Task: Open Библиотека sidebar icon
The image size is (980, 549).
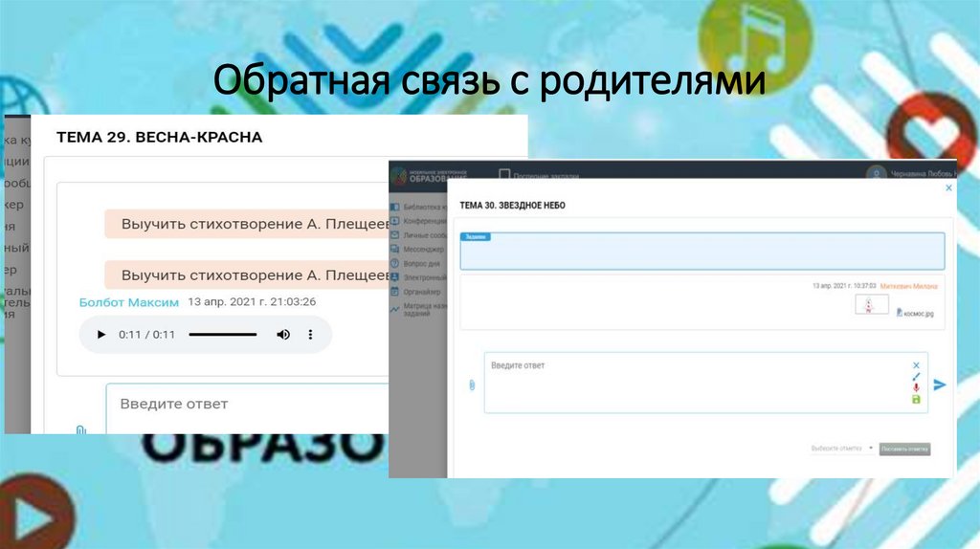Action: click(x=395, y=207)
